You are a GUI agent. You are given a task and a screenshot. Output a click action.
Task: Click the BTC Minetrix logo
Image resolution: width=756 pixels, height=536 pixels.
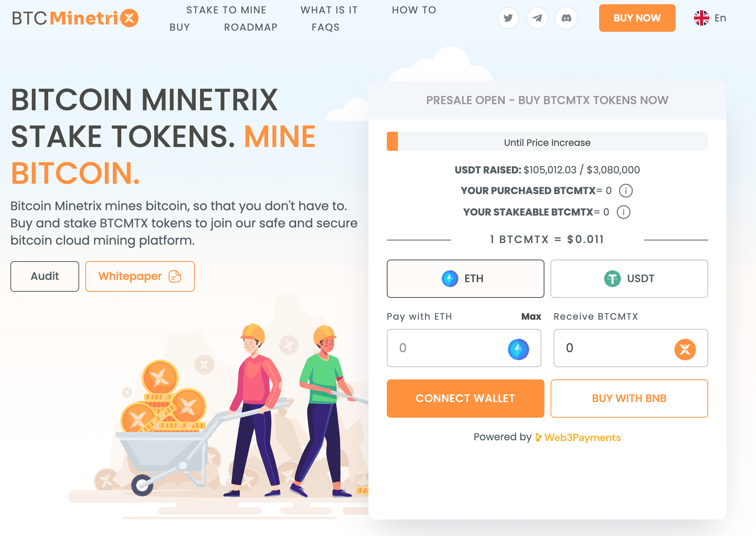(x=75, y=18)
